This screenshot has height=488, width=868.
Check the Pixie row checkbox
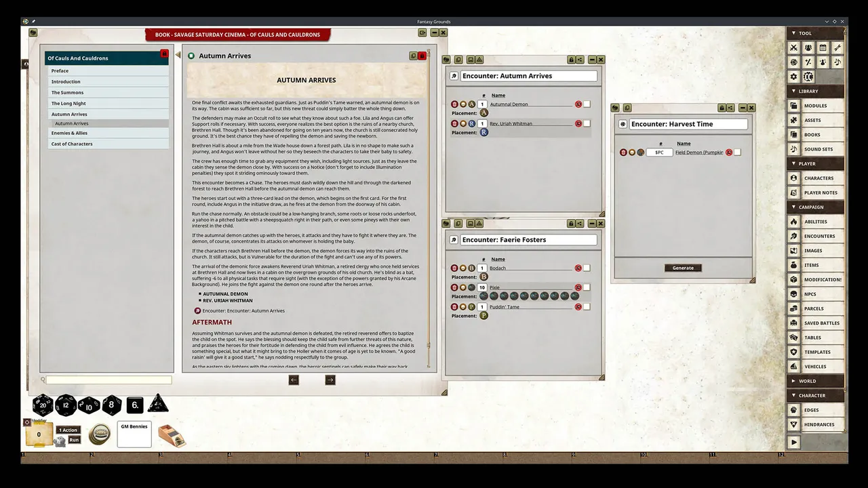(587, 287)
